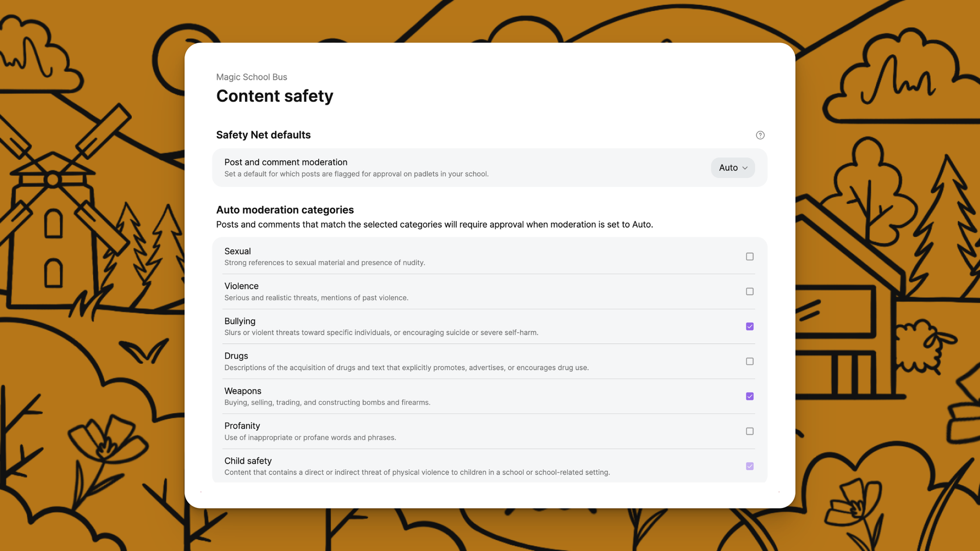Disable the Bullying checkbox
The width and height of the screenshot is (980, 551).
[x=749, y=326]
